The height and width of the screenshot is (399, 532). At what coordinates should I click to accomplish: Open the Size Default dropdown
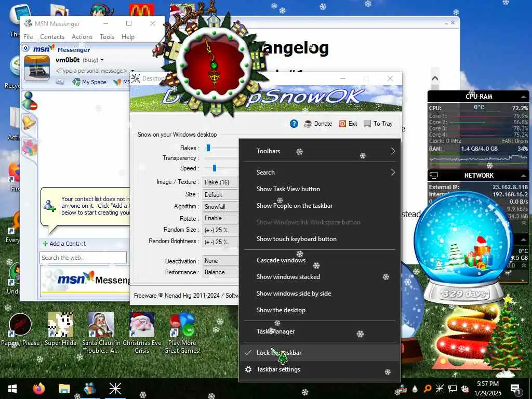click(x=220, y=195)
